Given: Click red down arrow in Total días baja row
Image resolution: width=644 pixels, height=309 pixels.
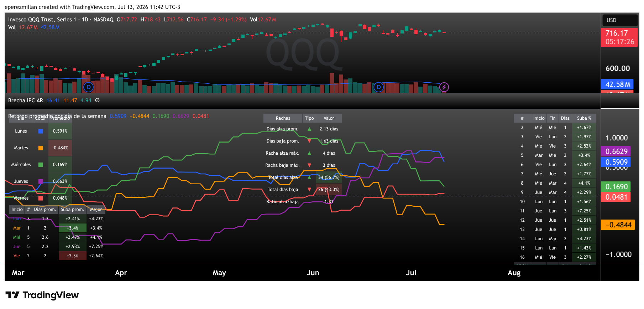Looking at the screenshot, I should tap(309, 190).
